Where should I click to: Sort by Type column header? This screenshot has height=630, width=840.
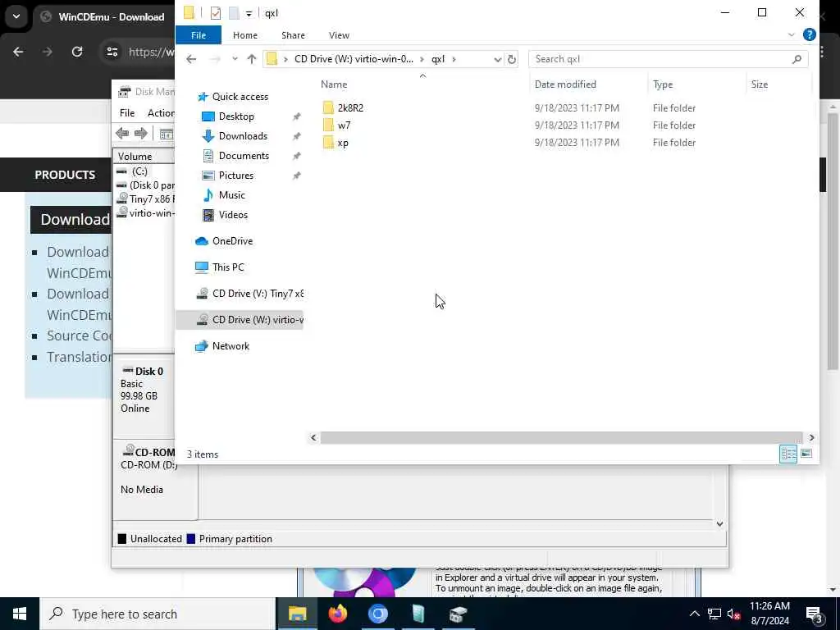point(663,84)
